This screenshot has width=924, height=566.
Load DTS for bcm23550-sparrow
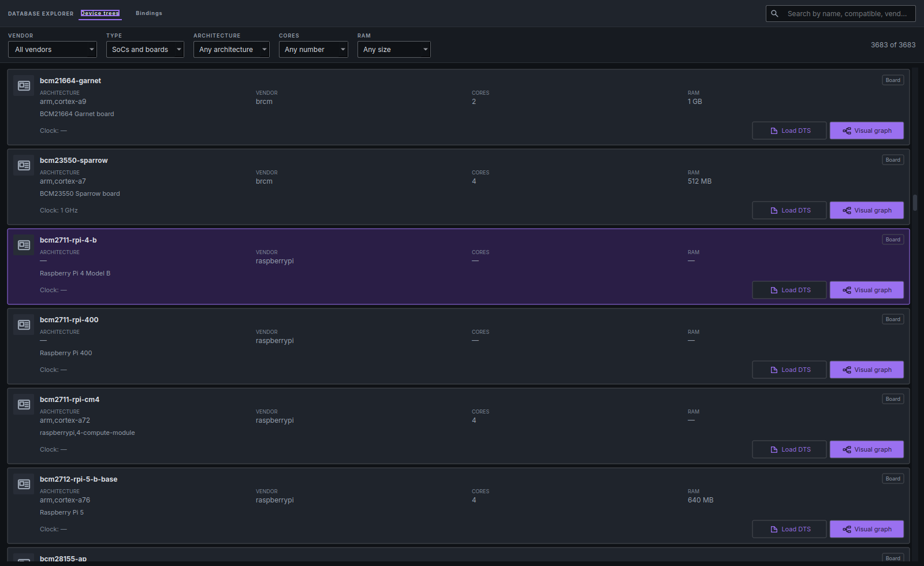click(x=789, y=210)
